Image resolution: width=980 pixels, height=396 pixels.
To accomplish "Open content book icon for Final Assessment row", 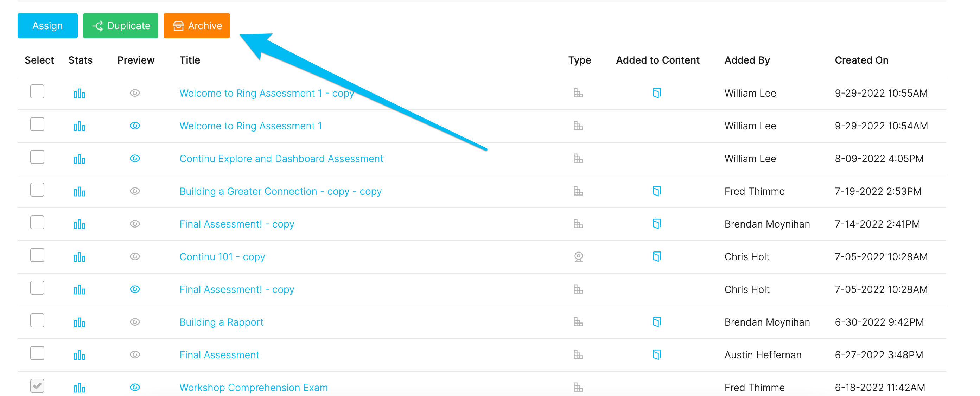I will (657, 355).
